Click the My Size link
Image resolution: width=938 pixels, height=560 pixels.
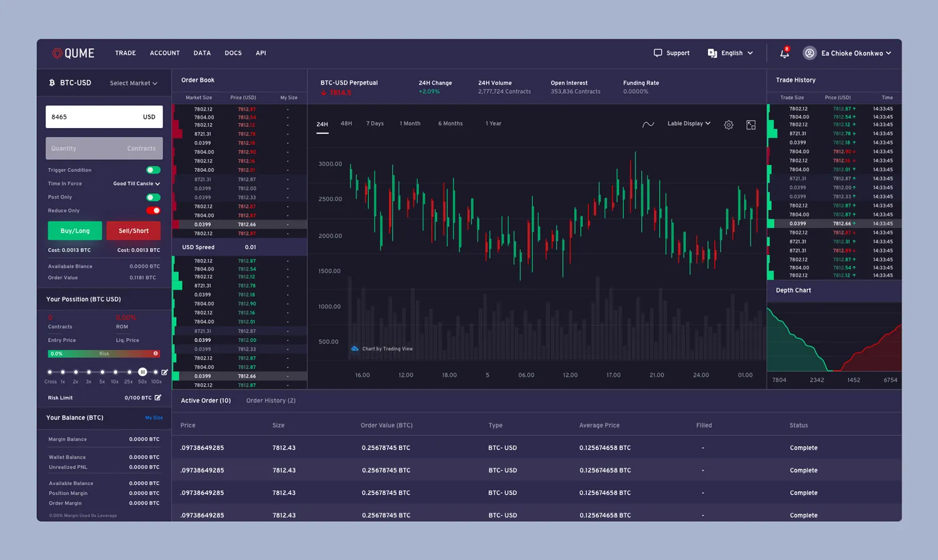point(154,417)
